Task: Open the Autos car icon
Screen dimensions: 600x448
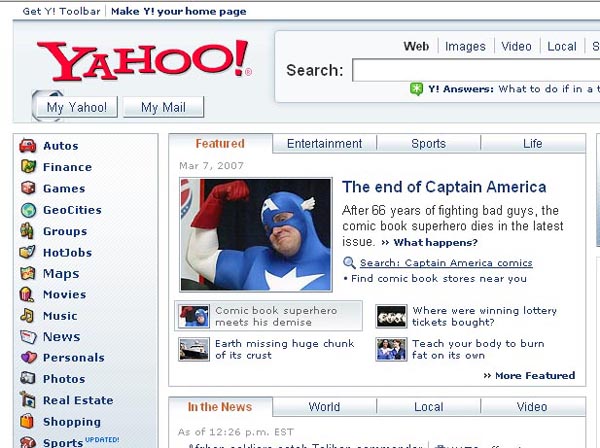Action: [x=28, y=146]
